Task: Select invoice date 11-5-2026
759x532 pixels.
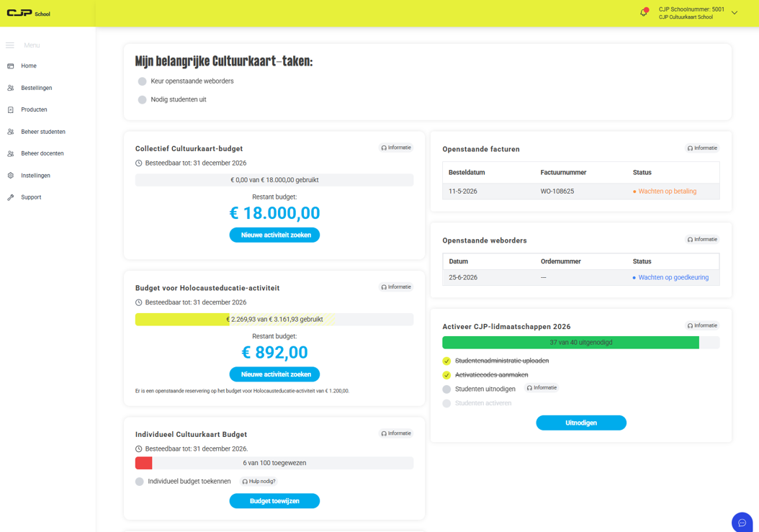Action: click(463, 191)
